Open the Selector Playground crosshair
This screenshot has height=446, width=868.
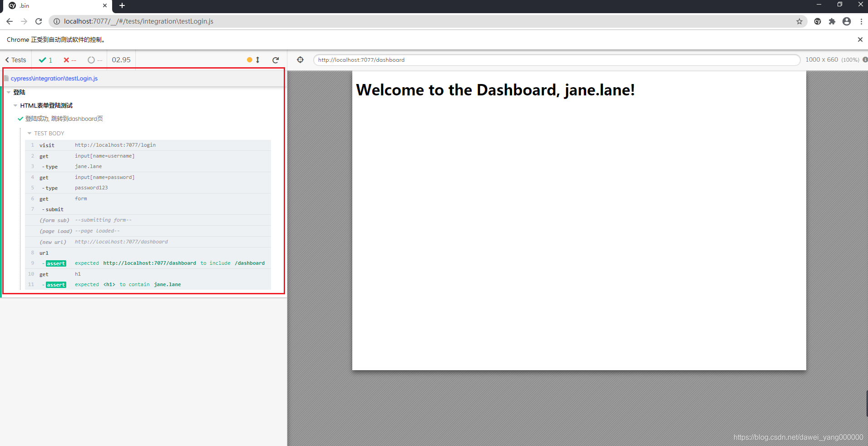(x=300, y=60)
